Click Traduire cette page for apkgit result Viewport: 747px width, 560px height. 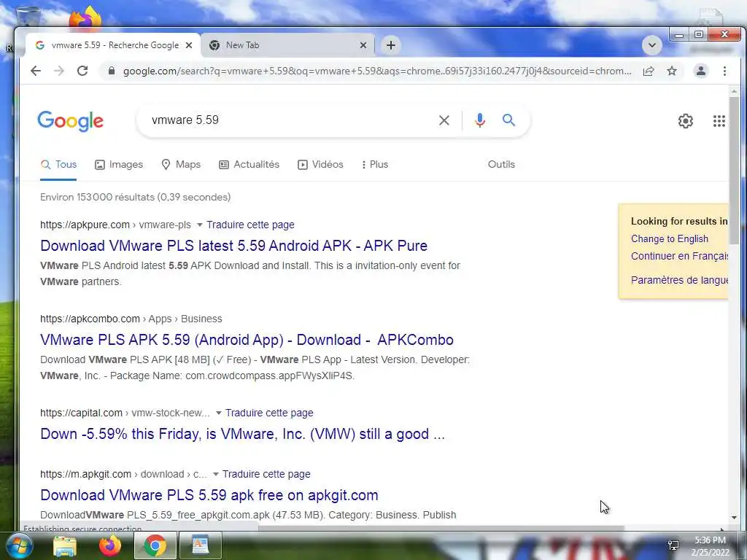coord(266,474)
